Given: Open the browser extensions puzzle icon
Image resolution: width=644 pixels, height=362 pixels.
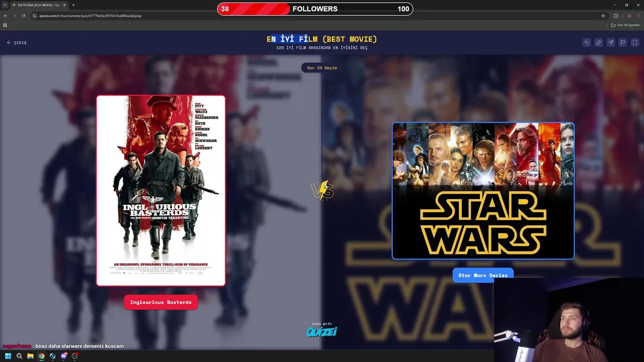Looking at the screenshot, I should tap(616, 16).
